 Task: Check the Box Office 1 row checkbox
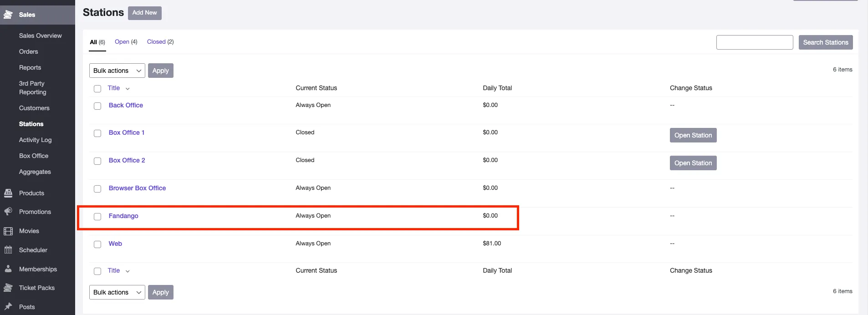(x=97, y=133)
